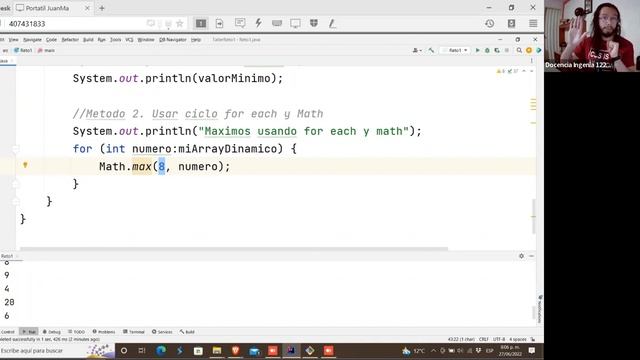Open the View menu in IntelliJ
640x360 pixels.
point(13,40)
